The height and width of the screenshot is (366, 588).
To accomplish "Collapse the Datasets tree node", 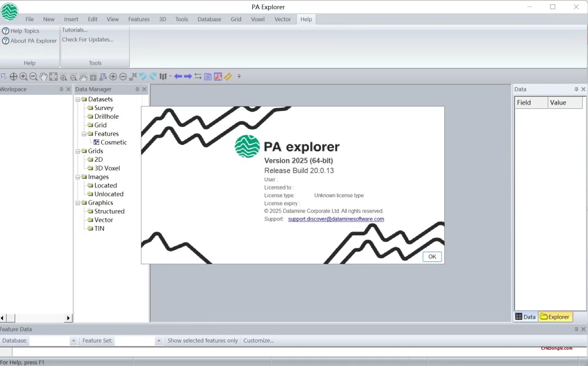I will pyautogui.click(x=78, y=99).
